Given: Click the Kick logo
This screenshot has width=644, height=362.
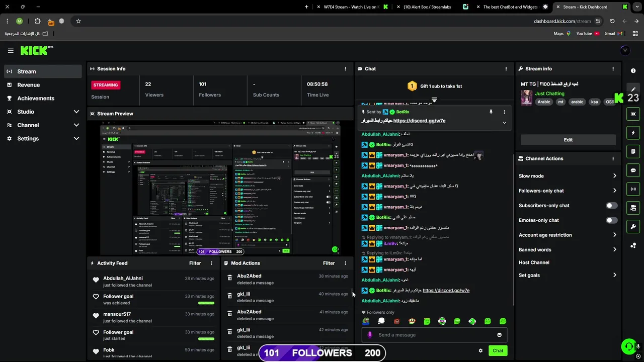Looking at the screenshot, I should pyautogui.click(x=36, y=50).
